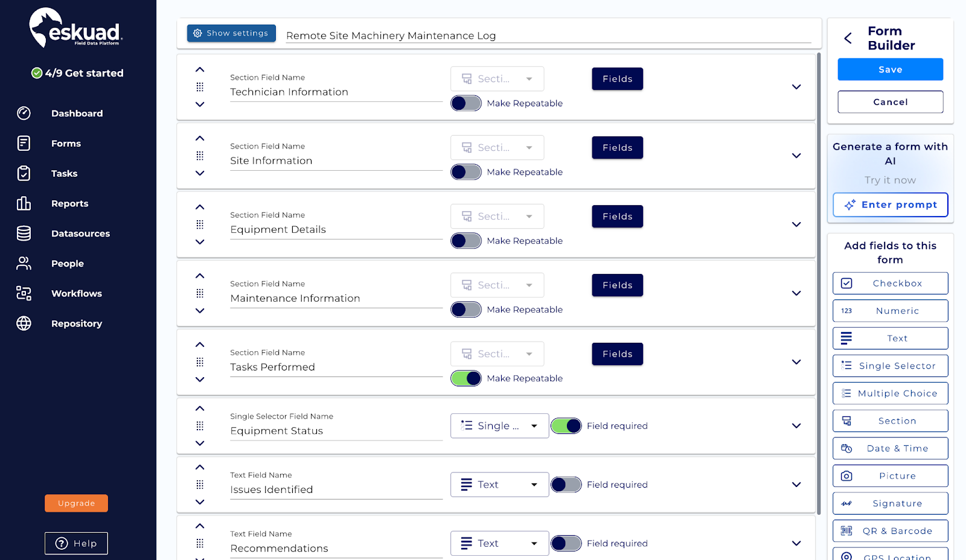Enable Field required for Recommendations

point(566,543)
